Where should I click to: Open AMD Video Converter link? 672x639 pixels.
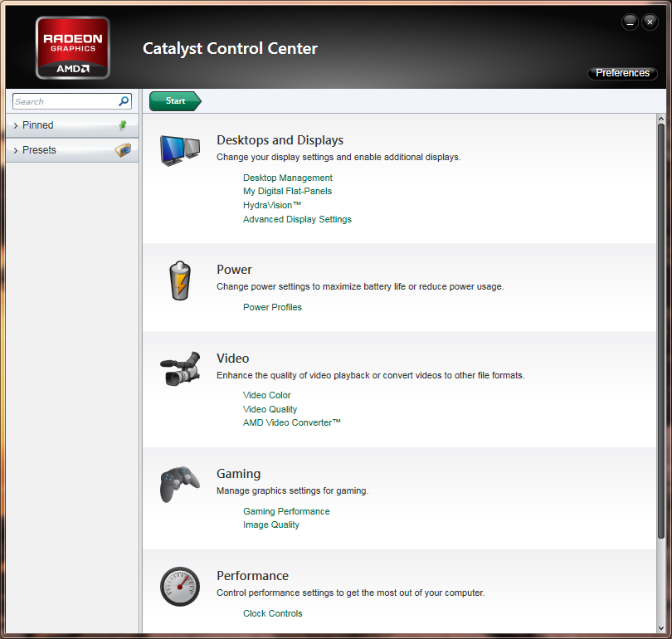(x=292, y=422)
